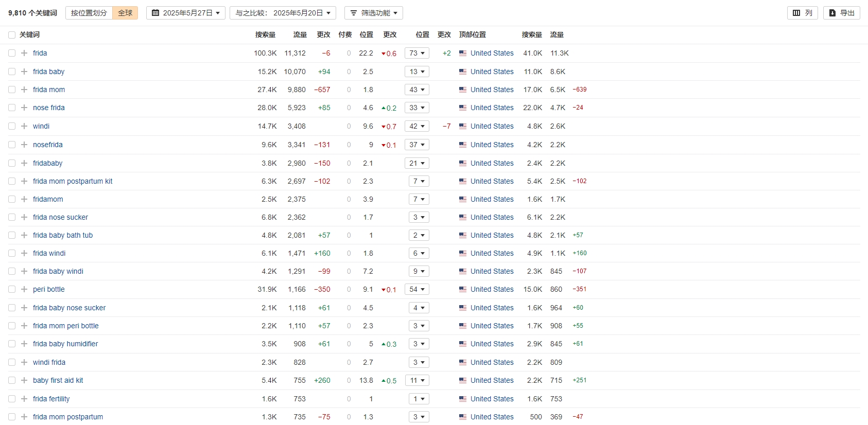Click plus icon for frida nose sucker

[24, 217]
